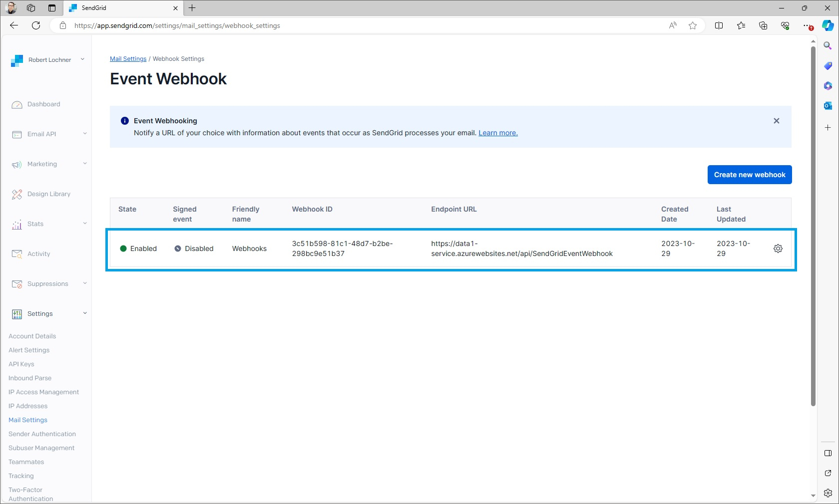Image resolution: width=839 pixels, height=504 pixels.
Task: Open the tab actions menu icon
Action: (x=52, y=8)
